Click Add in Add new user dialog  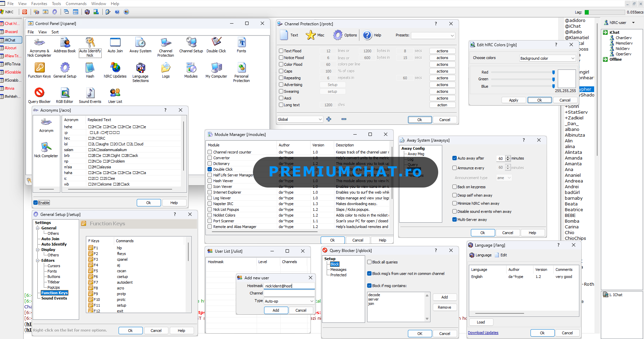pyautogui.click(x=276, y=310)
